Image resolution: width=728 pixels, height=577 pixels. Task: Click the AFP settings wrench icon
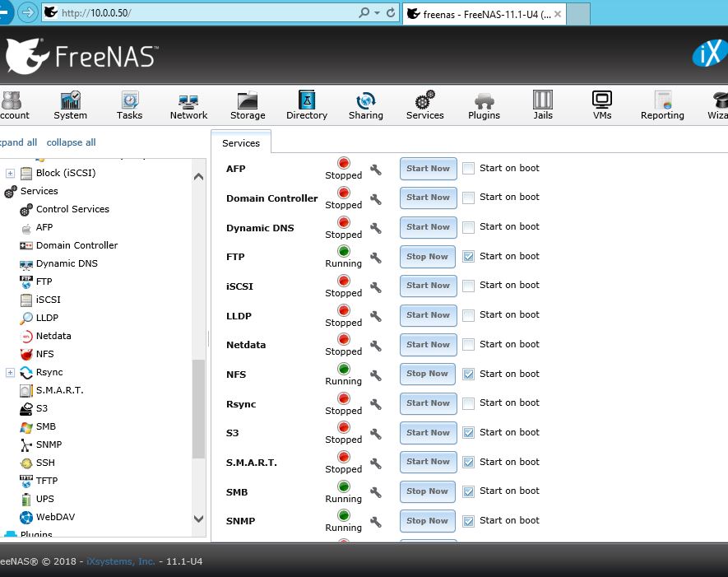tap(376, 170)
